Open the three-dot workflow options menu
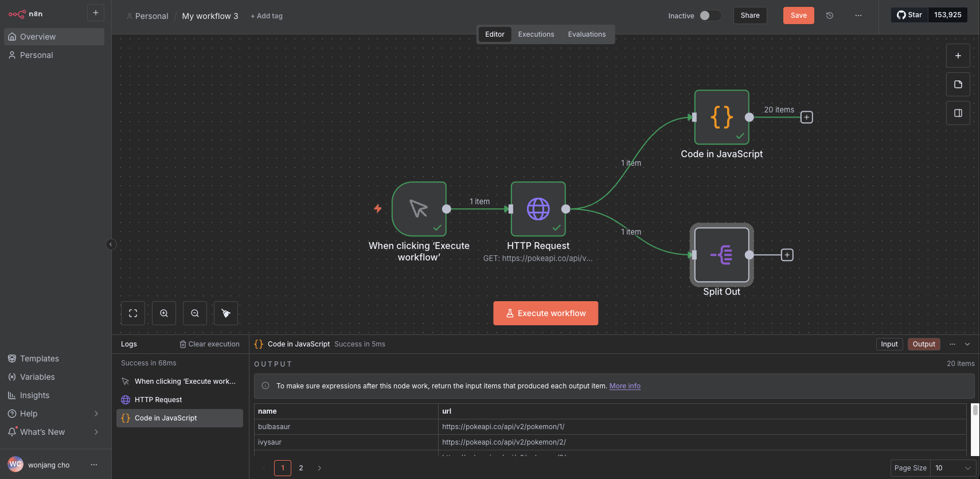The image size is (980, 479). (x=858, y=15)
